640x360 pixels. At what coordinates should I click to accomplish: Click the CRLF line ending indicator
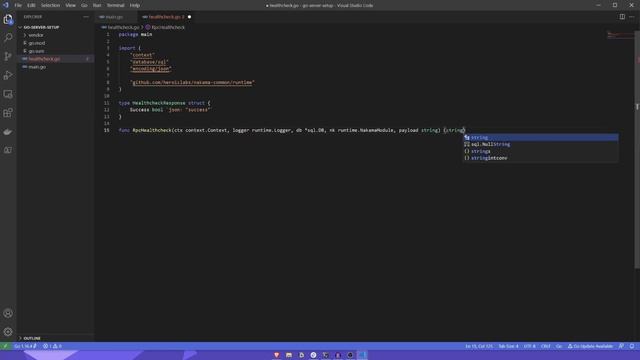pyautogui.click(x=546, y=346)
